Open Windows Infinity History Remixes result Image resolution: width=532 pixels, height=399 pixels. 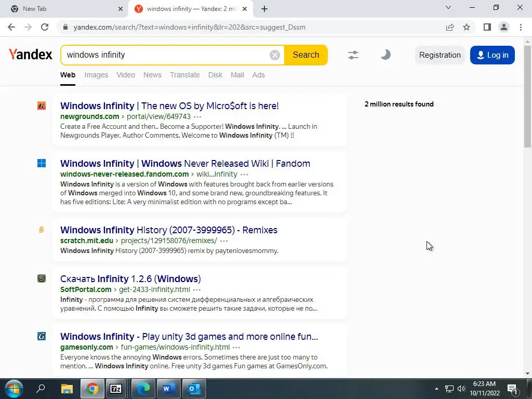(169, 230)
